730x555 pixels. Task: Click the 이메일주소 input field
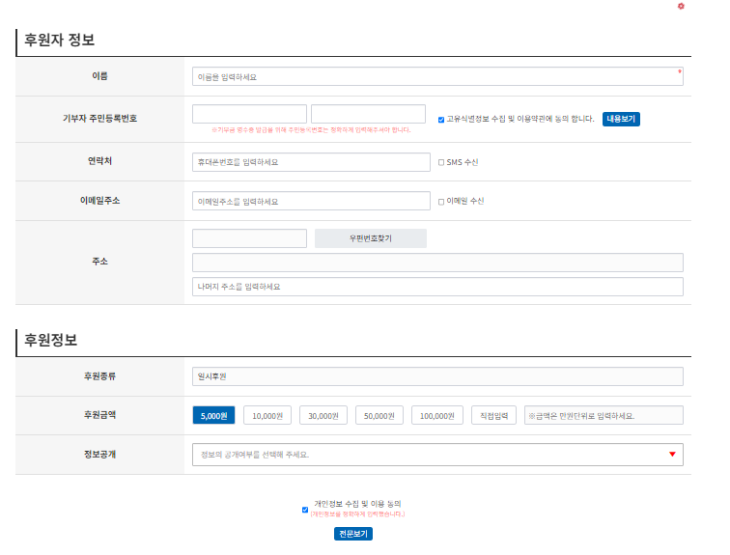(x=311, y=201)
